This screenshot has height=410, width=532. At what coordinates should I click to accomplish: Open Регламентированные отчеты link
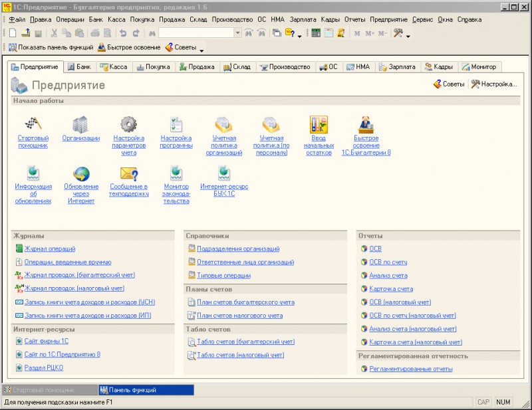click(411, 369)
